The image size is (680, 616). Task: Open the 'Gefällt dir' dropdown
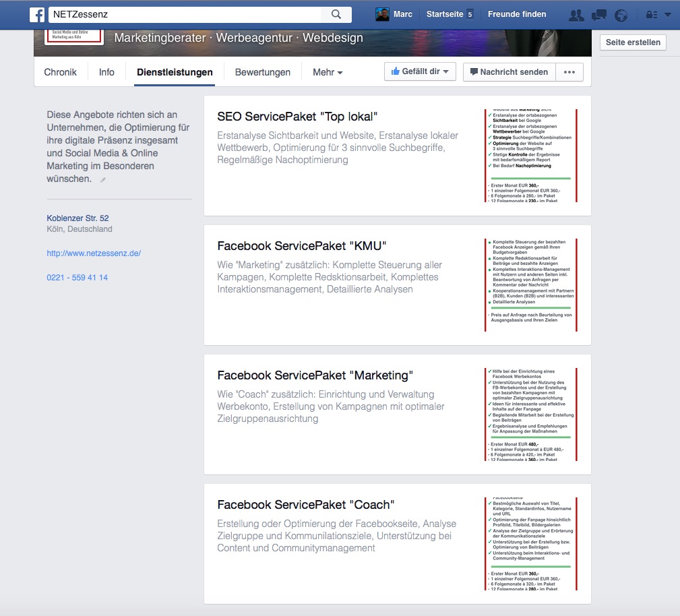coord(420,72)
